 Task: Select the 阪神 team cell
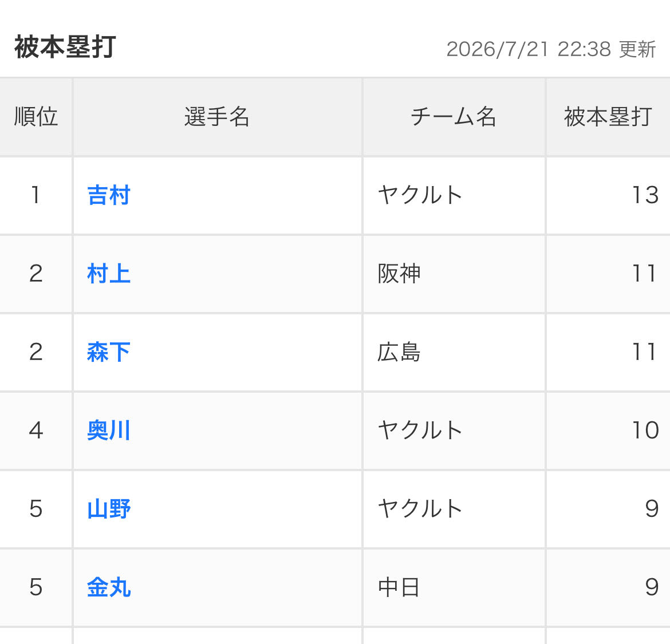pyautogui.click(x=454, y=274)
